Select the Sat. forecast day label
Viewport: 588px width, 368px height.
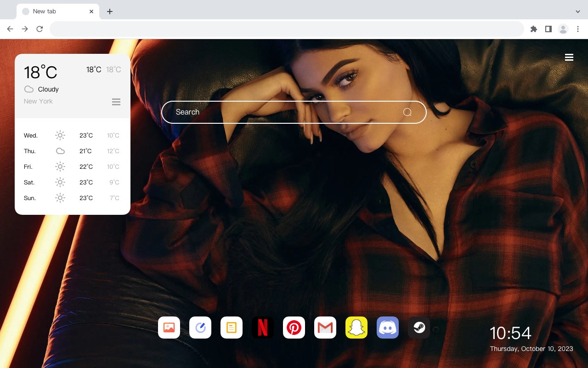pos(29,183)
